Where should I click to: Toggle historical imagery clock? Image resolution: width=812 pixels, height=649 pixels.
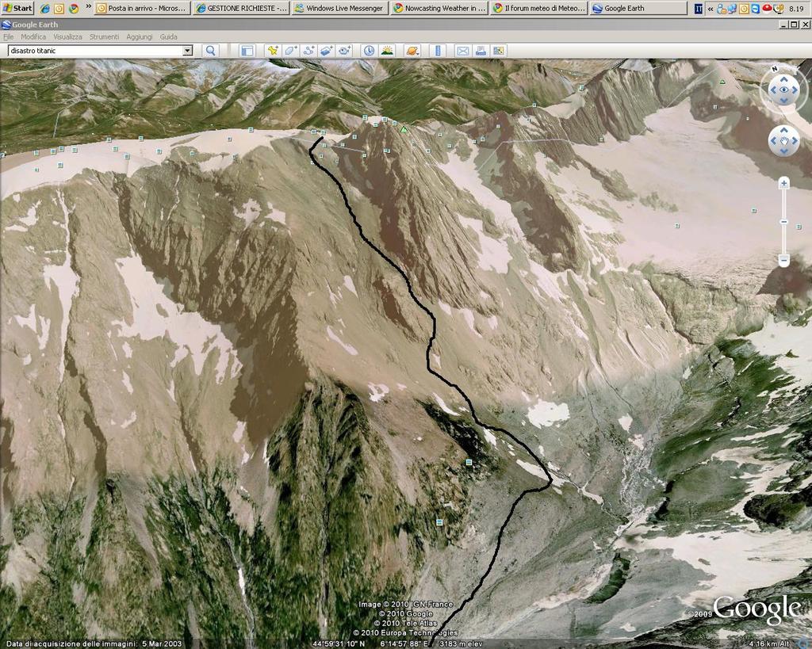pos(369,51)
